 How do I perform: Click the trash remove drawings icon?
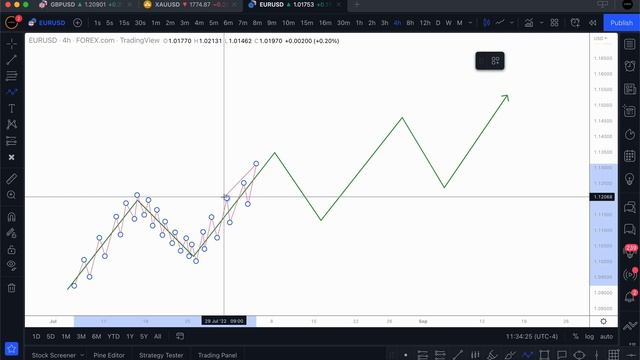click(11, 288)
